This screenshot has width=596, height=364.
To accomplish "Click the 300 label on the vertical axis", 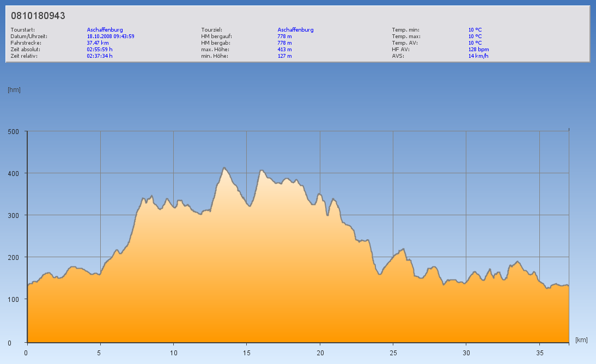I will 14,215.
